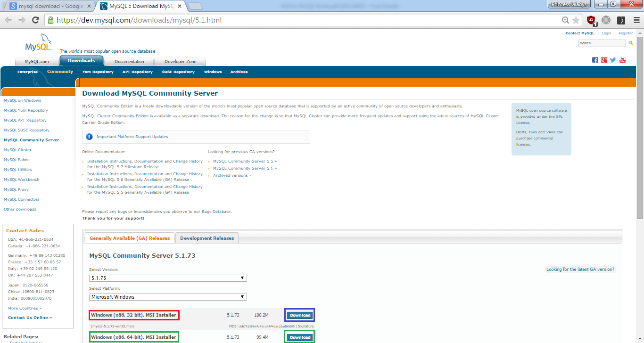Open the MySQL Google+ icon
Screen dimensions: 644x343
604,60
